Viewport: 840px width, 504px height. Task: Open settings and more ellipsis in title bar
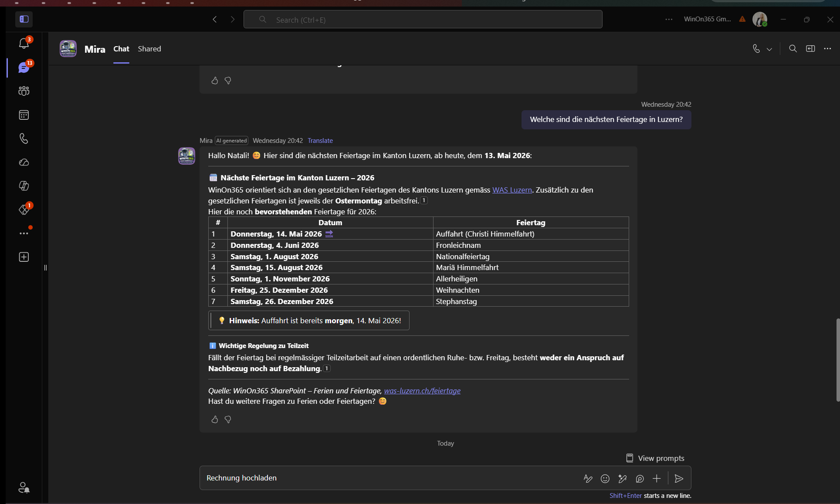669,19
